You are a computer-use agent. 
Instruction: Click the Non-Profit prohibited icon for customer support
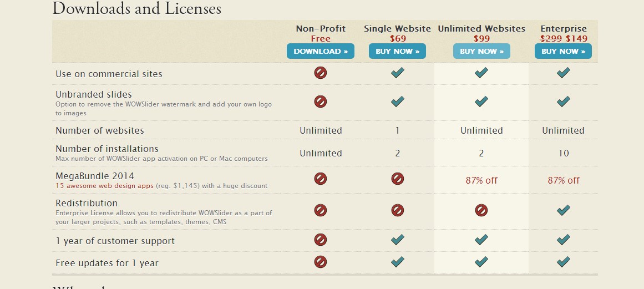[x=321, y=240]
